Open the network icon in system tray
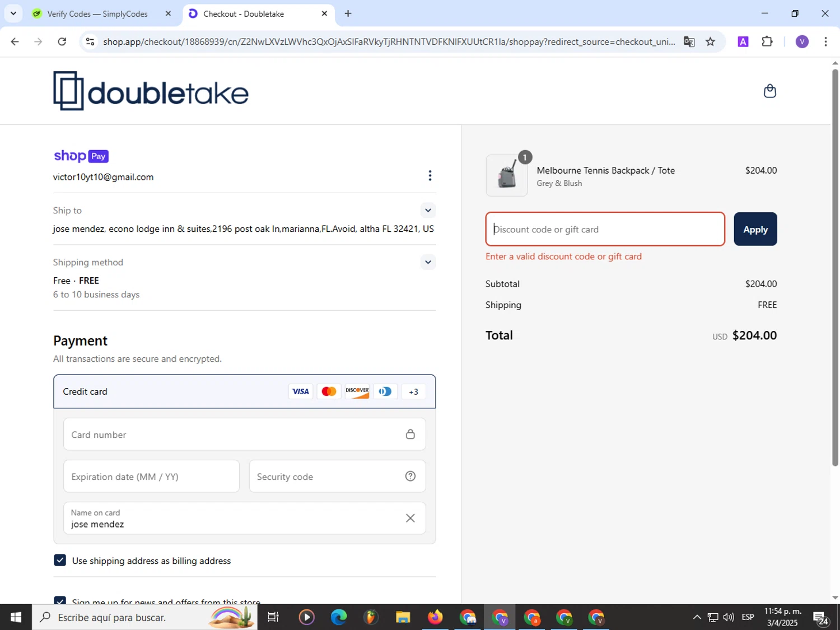Screen dimensions: 840x630 pyautogui.click(x=712, y=617)
